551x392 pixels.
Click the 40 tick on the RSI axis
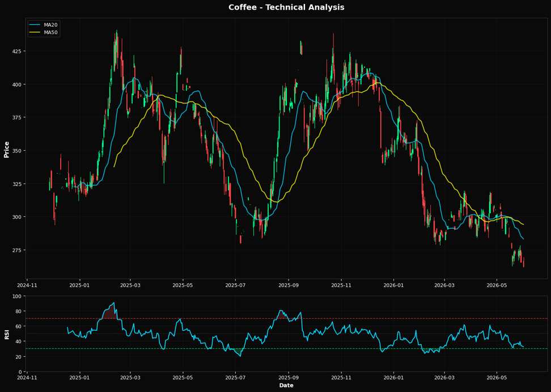[x=20, y=342]
